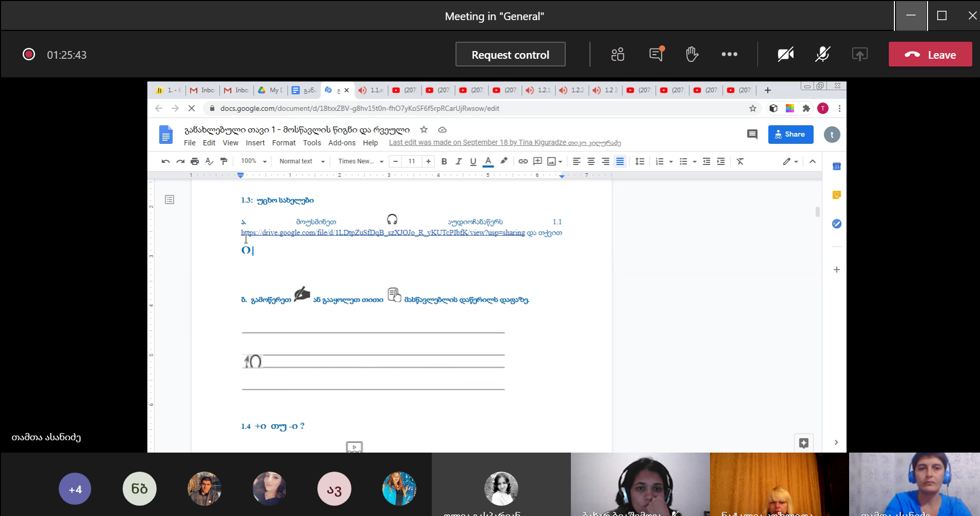The height and width of the screenshot is (516, 980).
Task: Click the Redo icon in Docs toolbar
Action: coord(180,161)
